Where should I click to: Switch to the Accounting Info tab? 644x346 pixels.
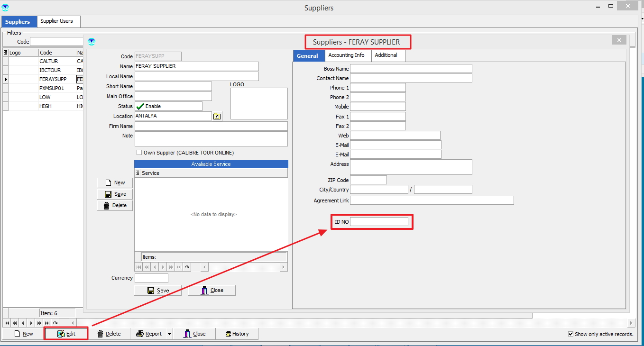(x=346, y=55)
